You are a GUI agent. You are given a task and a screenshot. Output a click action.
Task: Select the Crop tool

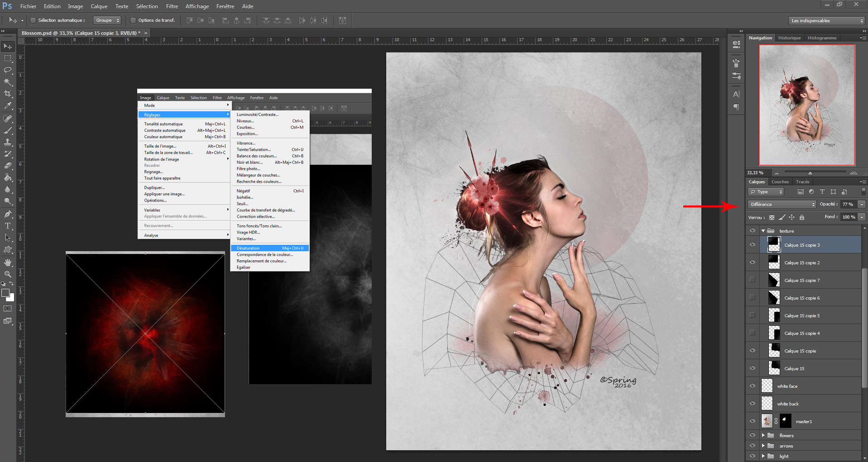point(8,94)
